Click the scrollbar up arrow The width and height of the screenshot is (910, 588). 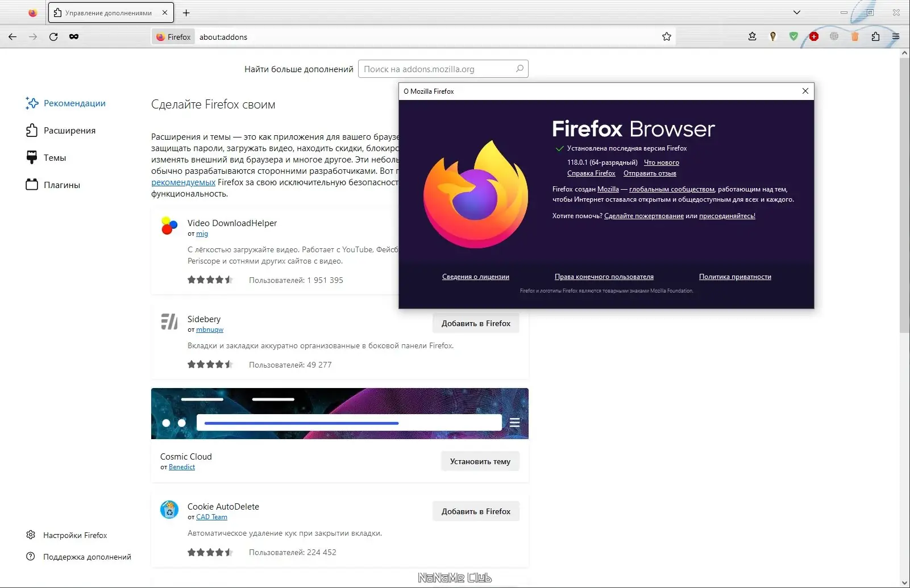(x=904, y=53)
